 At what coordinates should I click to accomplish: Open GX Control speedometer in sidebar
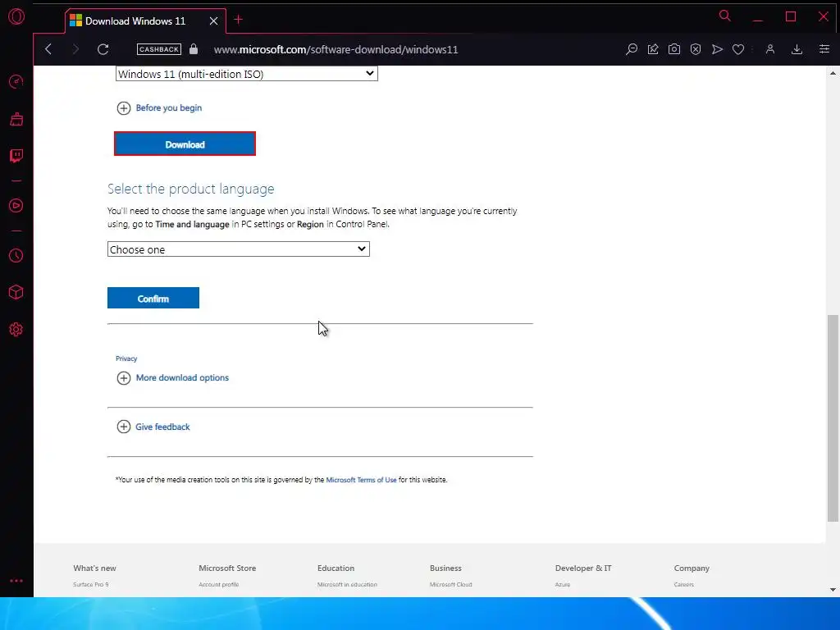[16, 81]
